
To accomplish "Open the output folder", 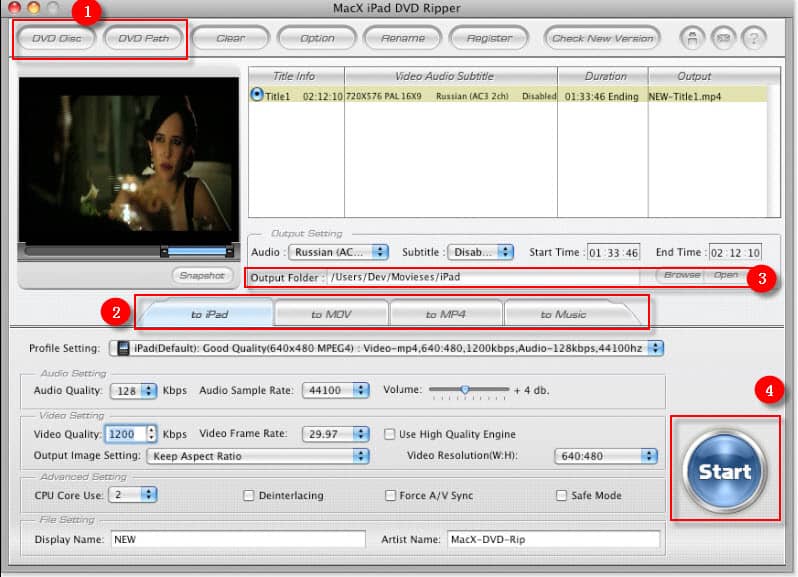I will tap(725, 275).
